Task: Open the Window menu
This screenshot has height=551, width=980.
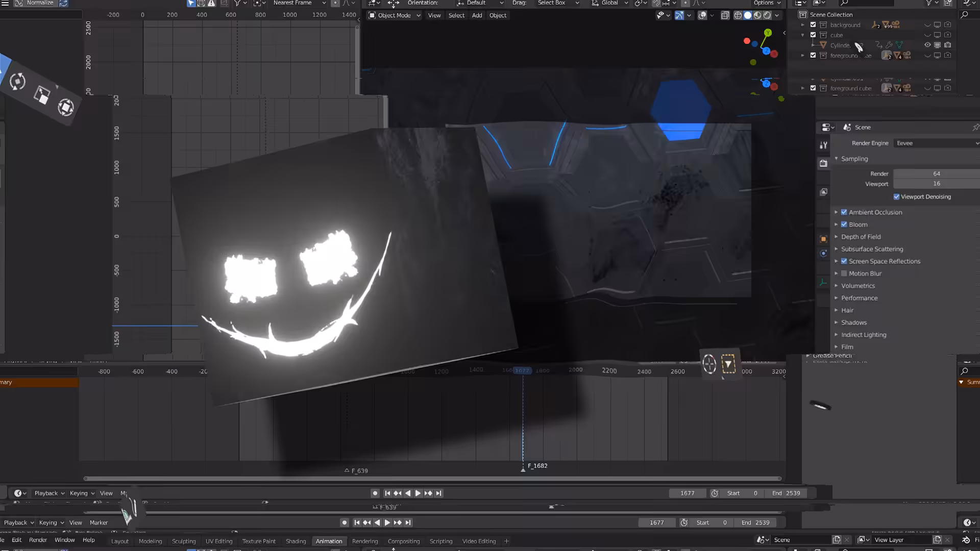Action: click(65, 540)
